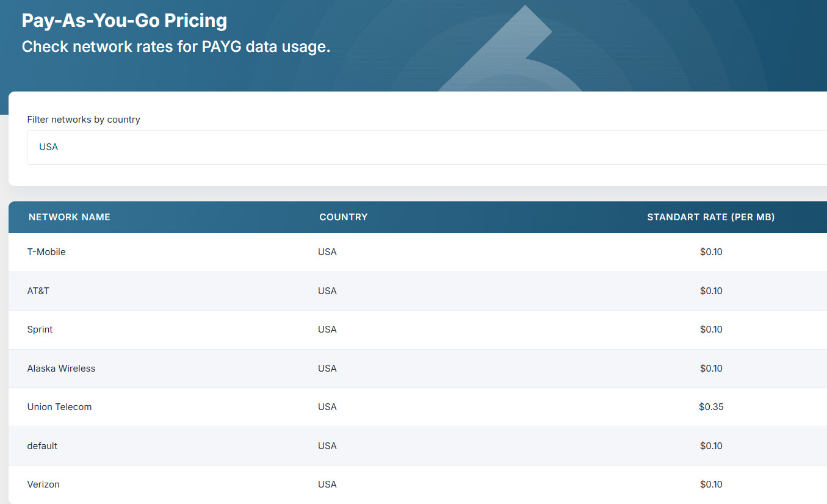This screenshot has width=827, height=504.
Task: Select the AT&T network name
Action: tap(38, 291)
